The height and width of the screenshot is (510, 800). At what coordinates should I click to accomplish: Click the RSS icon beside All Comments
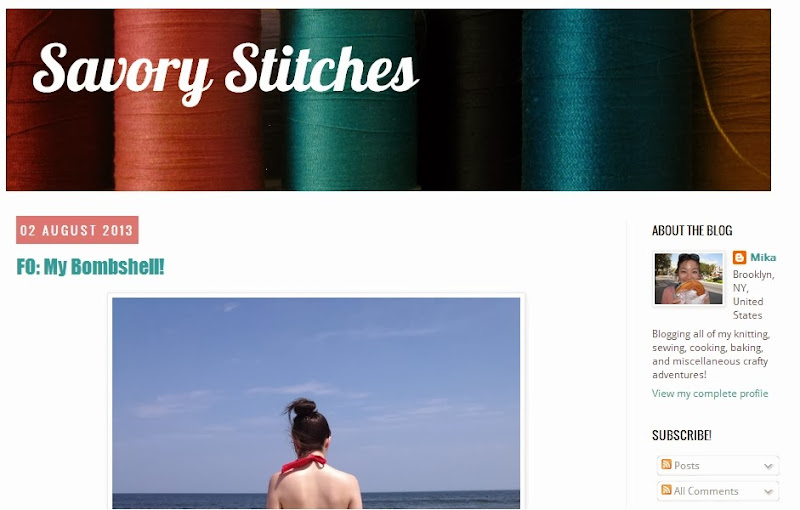click(666, 490)
